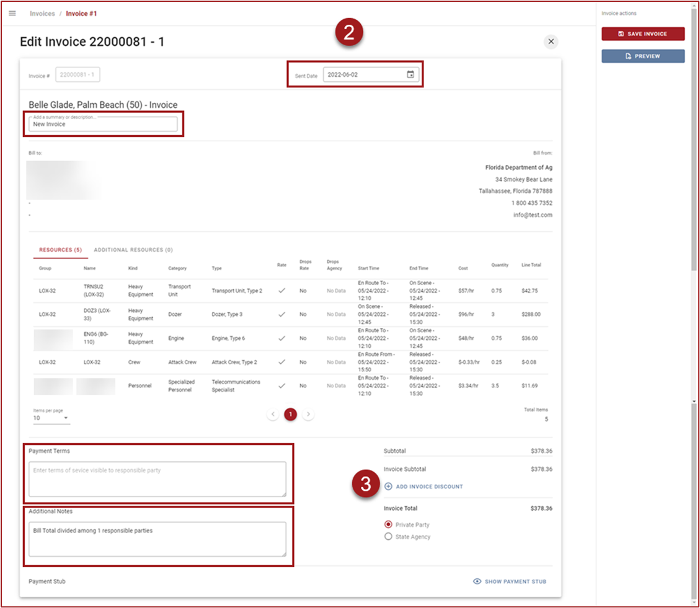Click the eye icon for payment stub
This screenshot has width=700, height=608.
pyautogui.click(x=477, y=581)
